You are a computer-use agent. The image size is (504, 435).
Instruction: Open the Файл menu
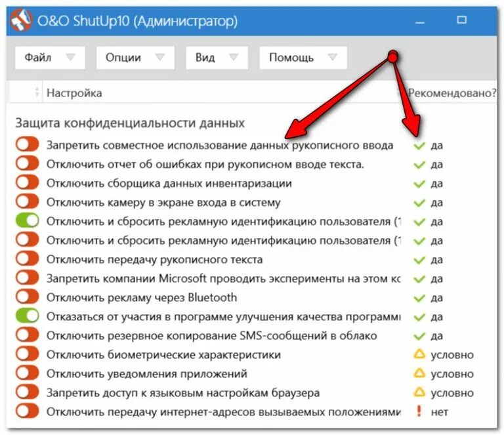click(50, 58)
